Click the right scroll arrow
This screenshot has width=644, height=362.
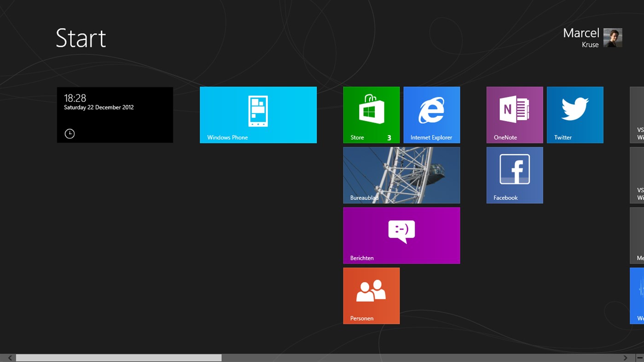pyautogui.click(x=626, y=357)
